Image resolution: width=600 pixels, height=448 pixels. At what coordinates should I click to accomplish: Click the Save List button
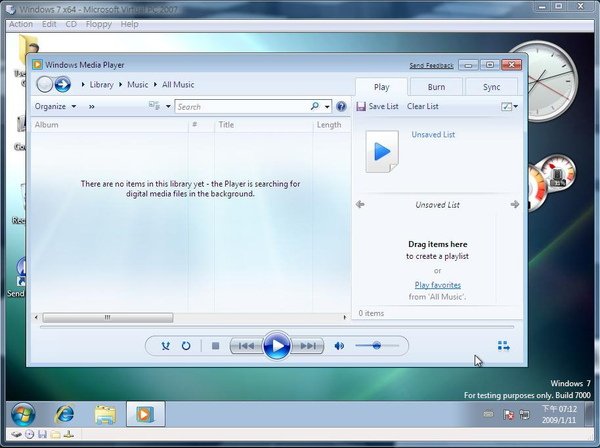coord(377,106)
